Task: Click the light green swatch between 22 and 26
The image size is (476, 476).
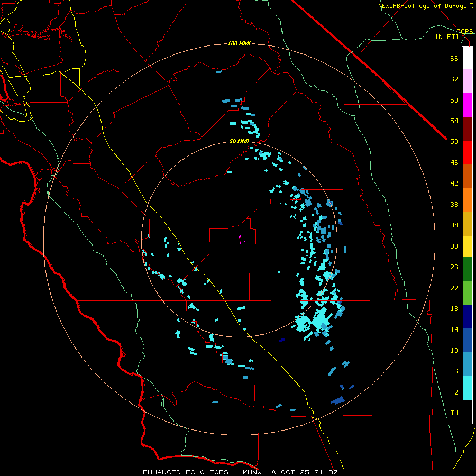Action: point(467,293)
